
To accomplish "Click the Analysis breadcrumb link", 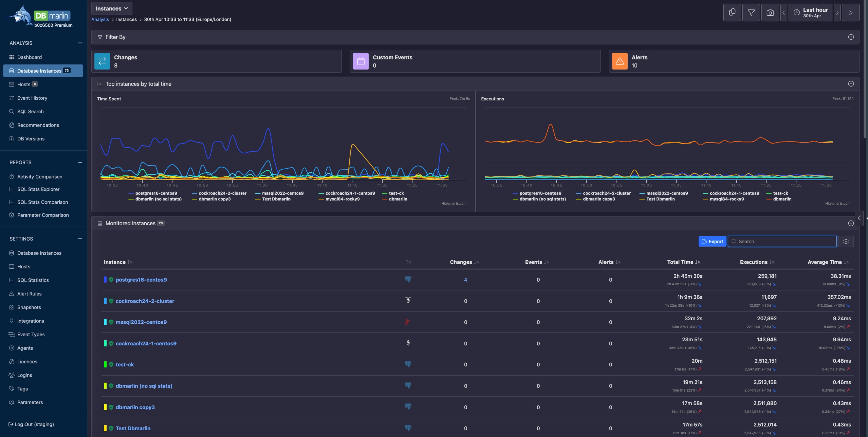I will (x=100, y=19).
